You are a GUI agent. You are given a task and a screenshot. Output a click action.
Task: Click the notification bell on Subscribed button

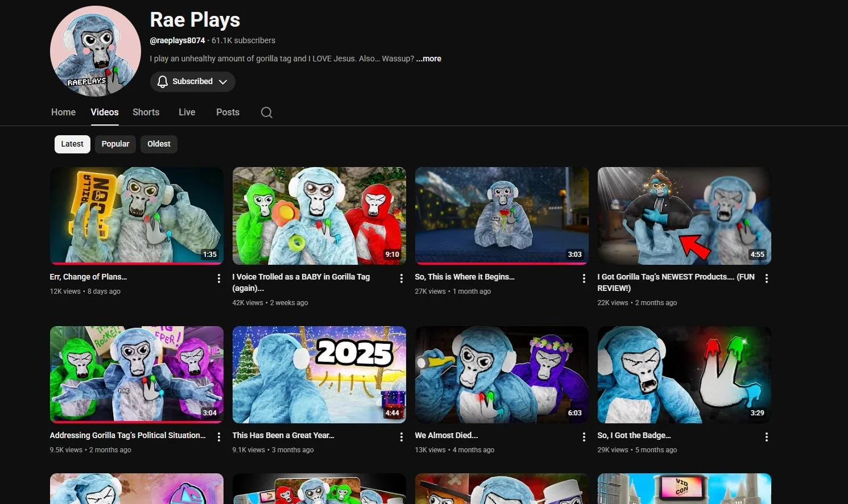click(163, 82)
